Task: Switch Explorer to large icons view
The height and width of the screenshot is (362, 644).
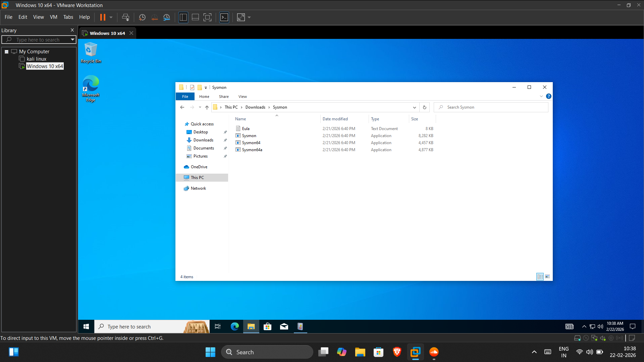Action: pyautogui.click(x=547, y=277)
